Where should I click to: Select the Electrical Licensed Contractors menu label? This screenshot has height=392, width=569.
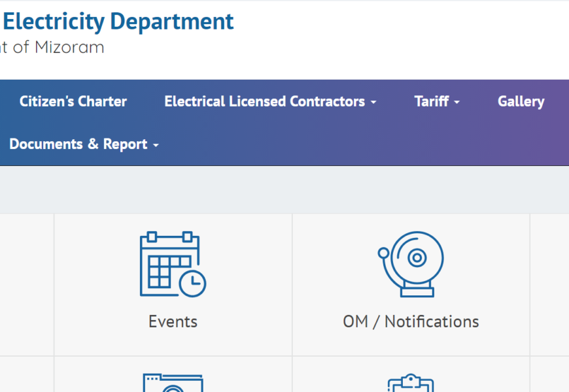point(264,101)
